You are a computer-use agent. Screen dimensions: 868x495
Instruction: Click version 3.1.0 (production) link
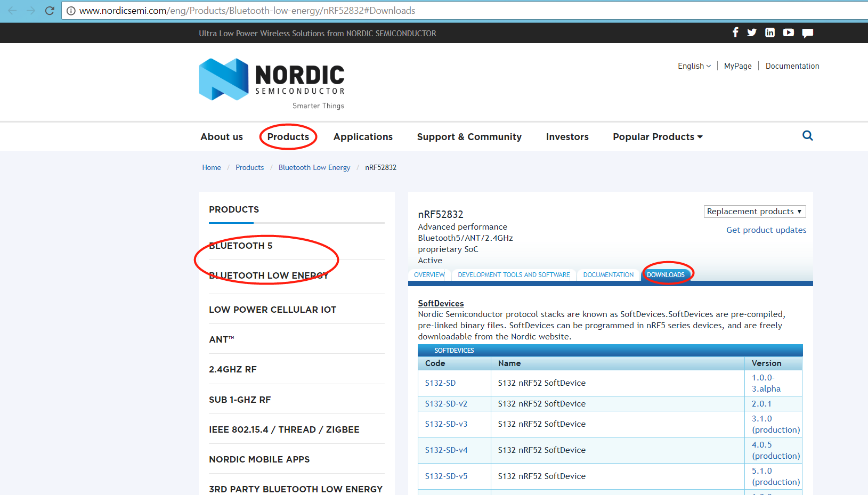coord(776,424)
